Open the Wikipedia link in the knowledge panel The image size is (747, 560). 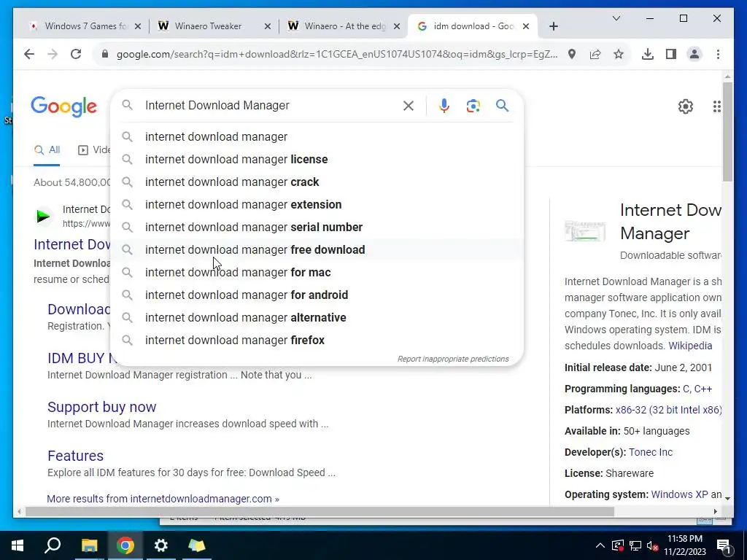coord(690,346)
